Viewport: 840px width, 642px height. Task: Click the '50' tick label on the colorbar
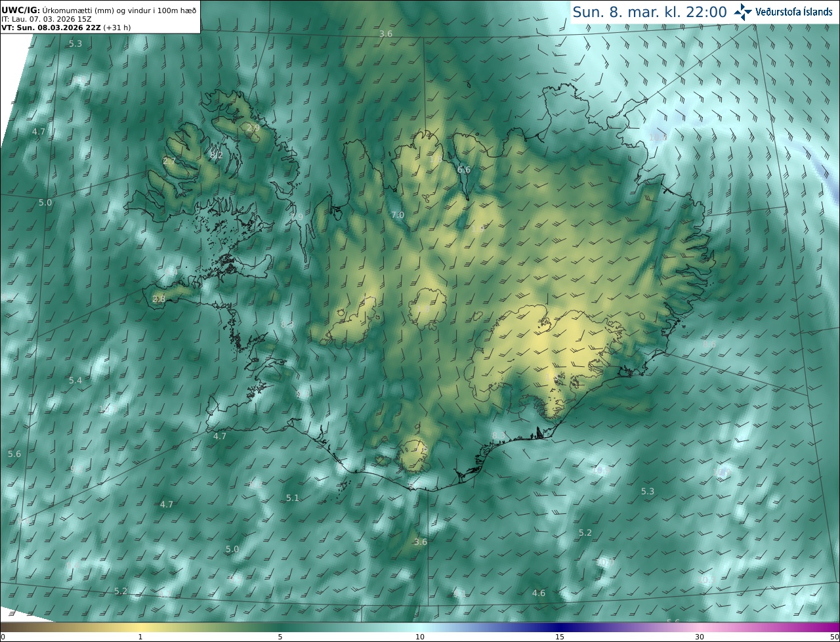(835, 637)
